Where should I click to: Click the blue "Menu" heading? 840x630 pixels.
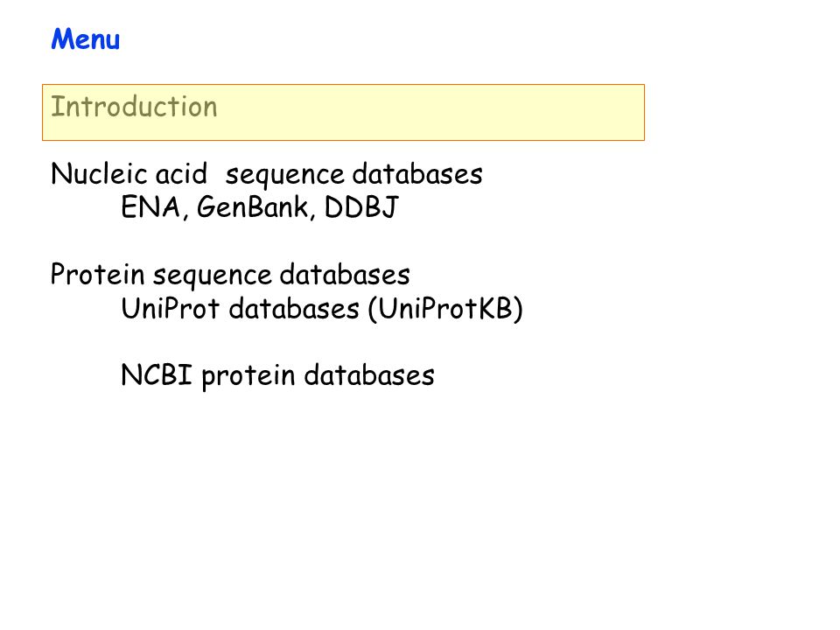click(x=85, y=39)
